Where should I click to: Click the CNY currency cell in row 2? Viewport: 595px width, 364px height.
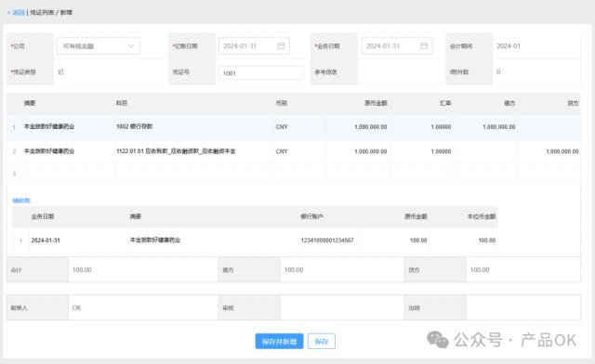[x=282, y=151]
